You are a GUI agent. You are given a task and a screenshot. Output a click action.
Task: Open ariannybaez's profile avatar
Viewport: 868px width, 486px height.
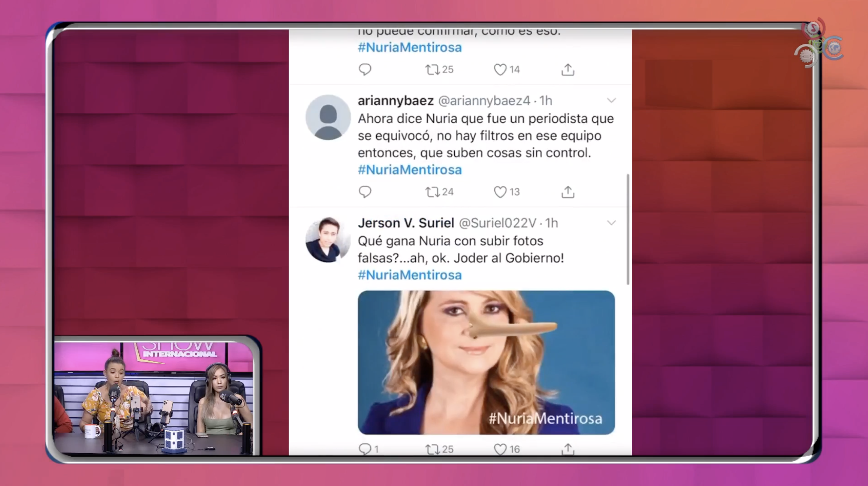pos(328,116)
